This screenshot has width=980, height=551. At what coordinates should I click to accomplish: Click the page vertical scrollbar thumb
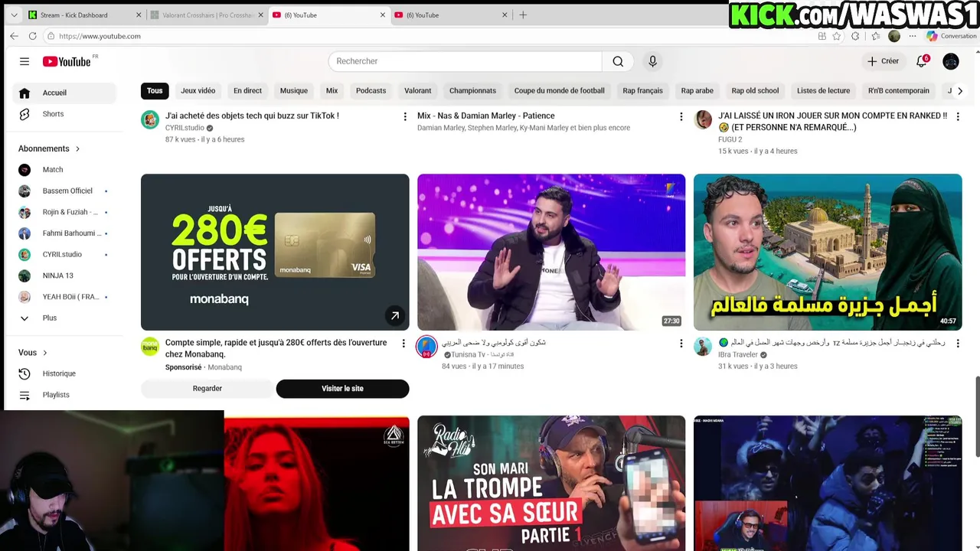click(976, 417)
